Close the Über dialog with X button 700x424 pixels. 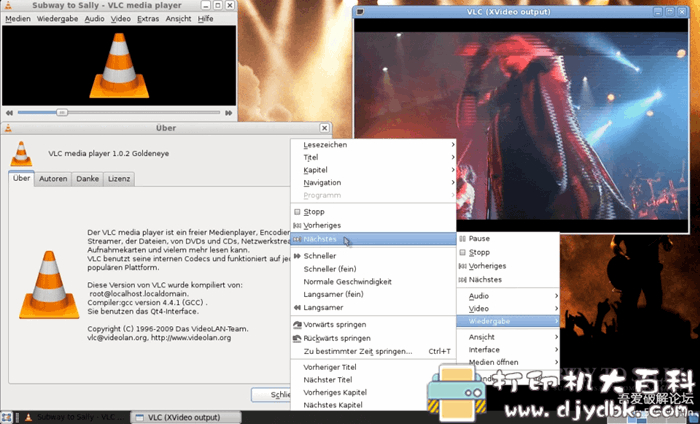(x=325, y=128)
